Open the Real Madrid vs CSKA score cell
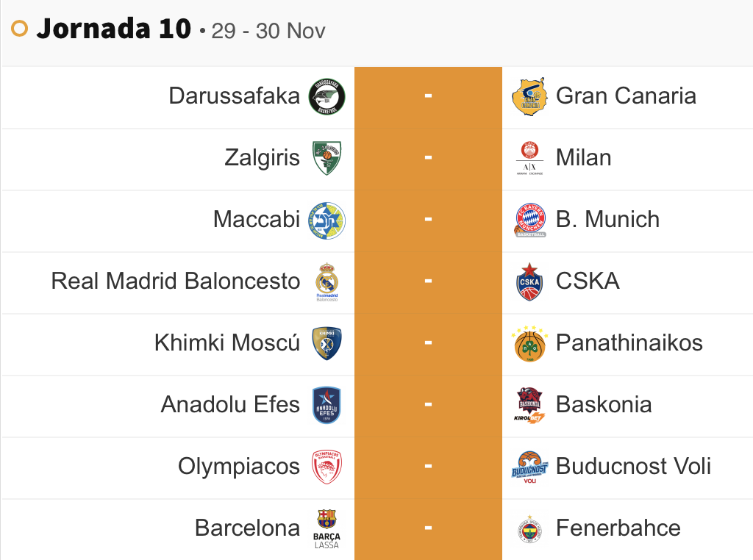The image size is (753, 560). click(428, 281)
